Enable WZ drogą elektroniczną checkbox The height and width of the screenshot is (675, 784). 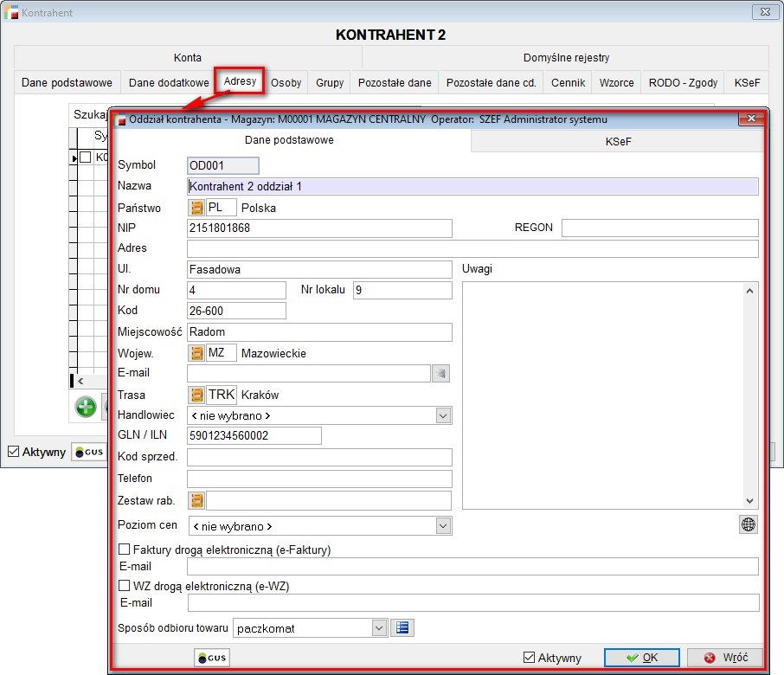coord(125,586)
